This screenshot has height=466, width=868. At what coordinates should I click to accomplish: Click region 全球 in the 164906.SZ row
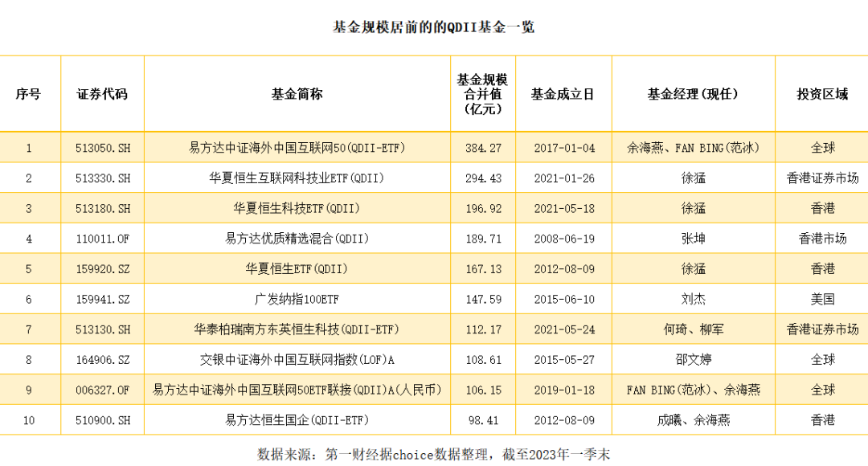pos(823,360)
